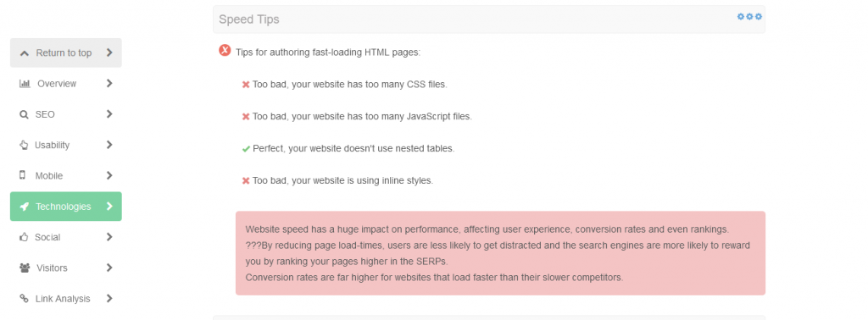This screenshot has width=868, height=320.
Task: Click the chain link icon beside Link Analysis
Action: (x=24, y=299)
